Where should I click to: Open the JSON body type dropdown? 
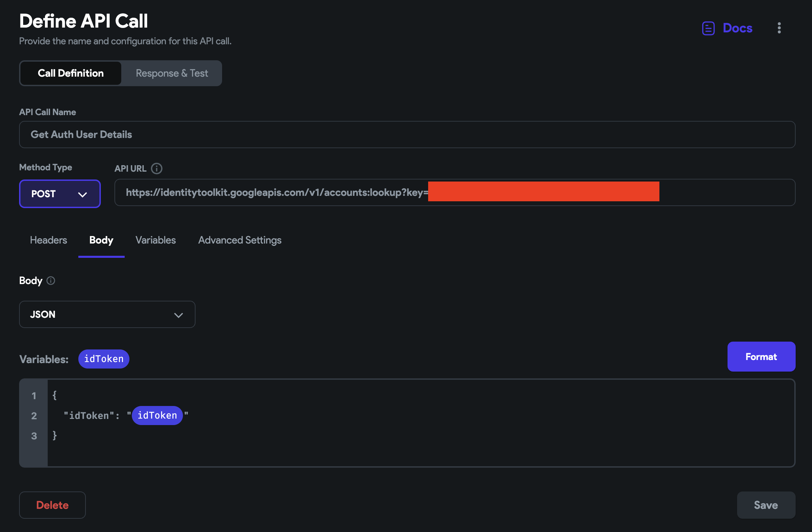coord(107,314)
